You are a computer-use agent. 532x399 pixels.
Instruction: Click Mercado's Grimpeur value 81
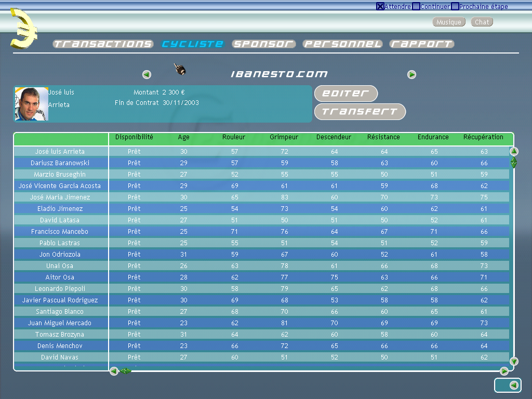(284, 323)
